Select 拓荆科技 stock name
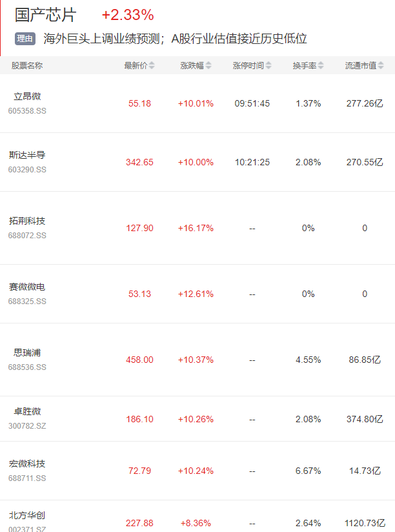 pos(27,221)
